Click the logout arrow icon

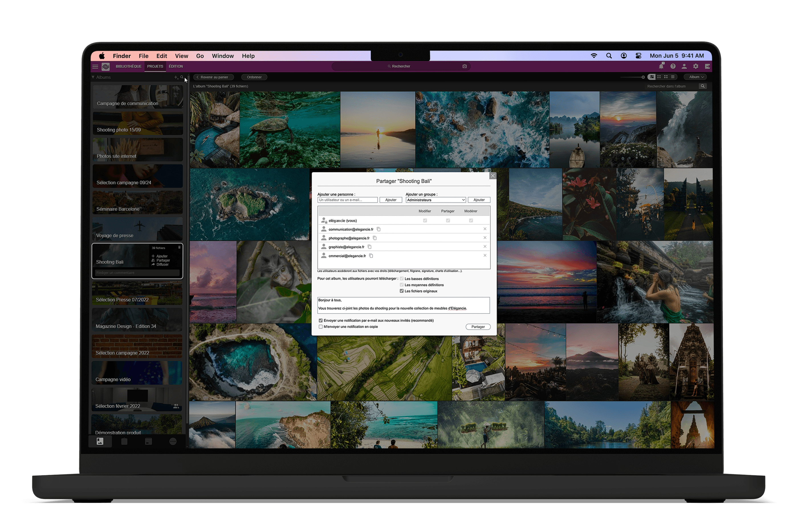click(x=707, y=66)
